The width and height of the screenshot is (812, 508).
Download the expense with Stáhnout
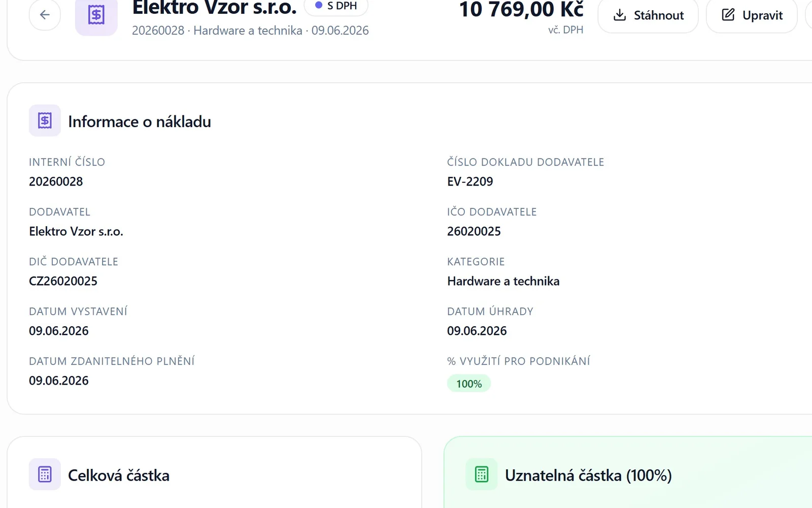pyautogui.click(x=648, y=15)
